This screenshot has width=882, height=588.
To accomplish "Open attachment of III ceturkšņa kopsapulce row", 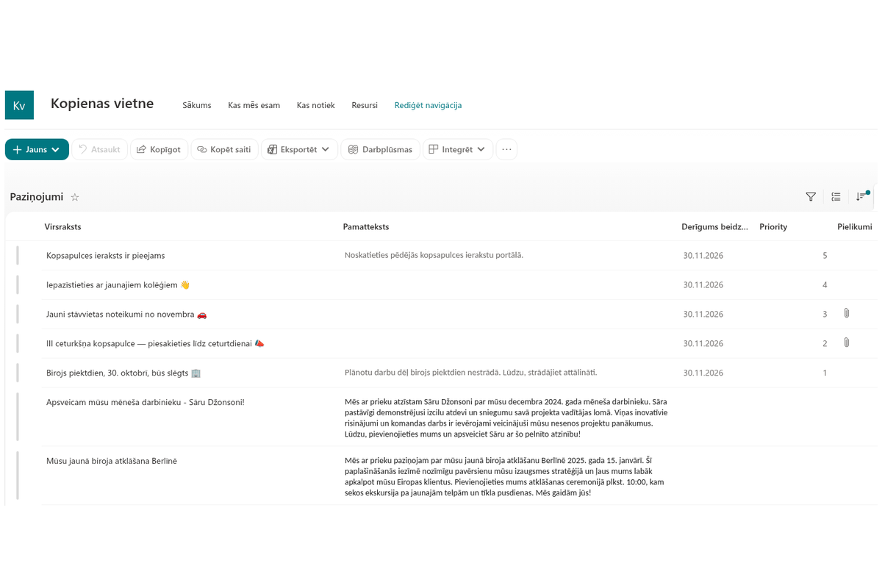I will coord(847,343).
